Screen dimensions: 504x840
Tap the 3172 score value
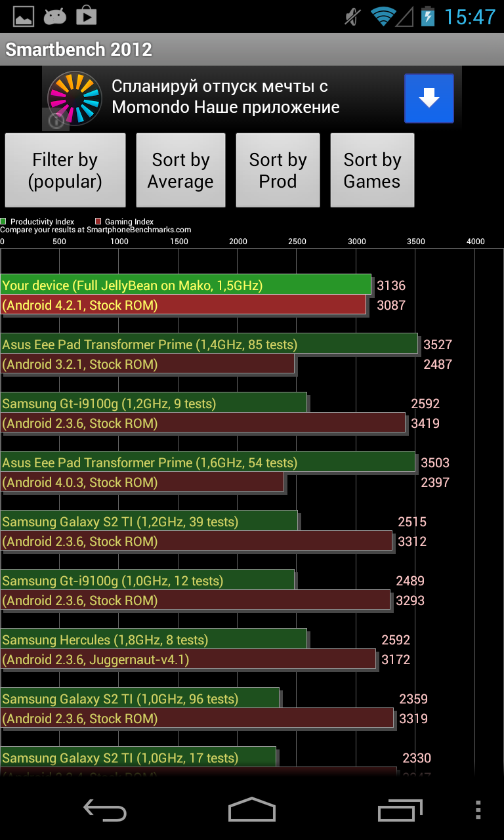[x=396, y=660]
